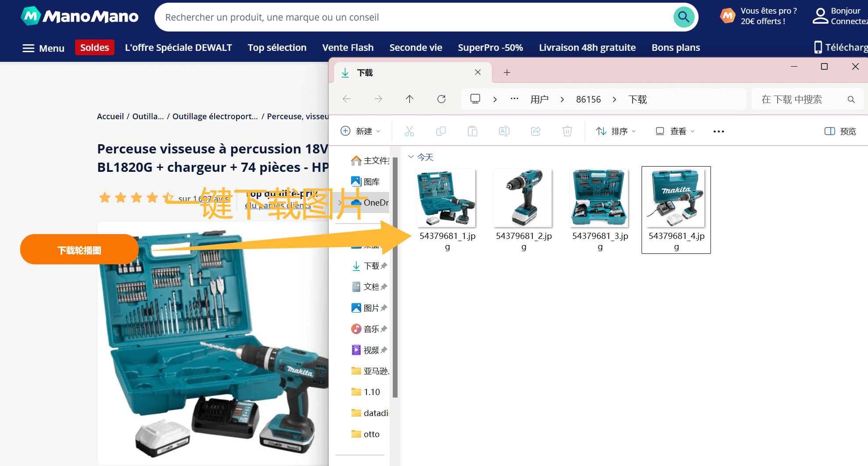The image size is (868, 466).
Task: Open the otto folder in sidebar
Action: [x=366, y=434]
